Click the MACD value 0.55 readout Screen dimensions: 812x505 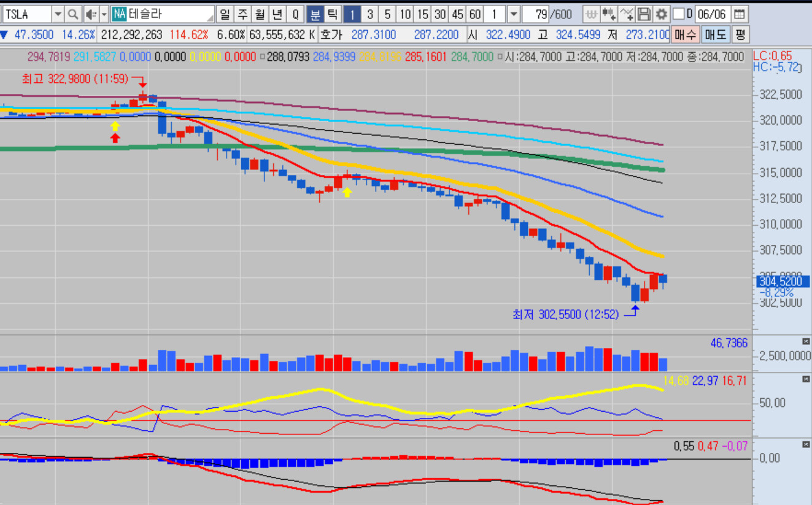(x=684, y=446)
